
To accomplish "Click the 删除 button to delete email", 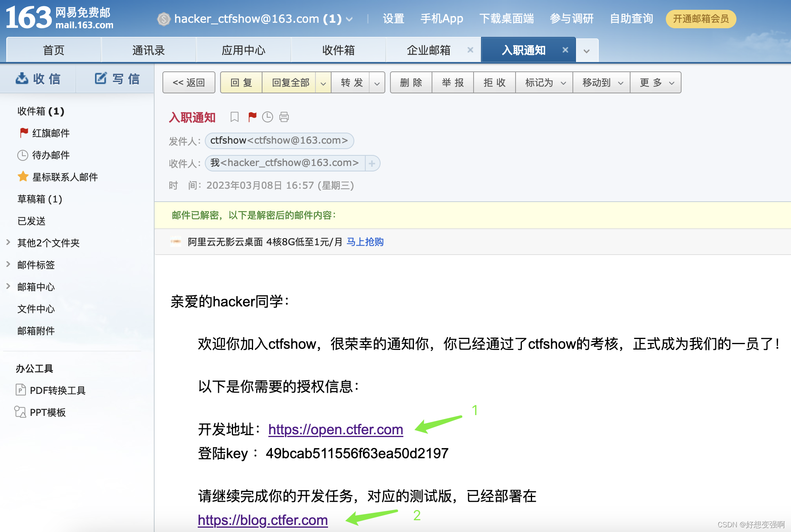I will pyautogui.click(x=411, y=83).
